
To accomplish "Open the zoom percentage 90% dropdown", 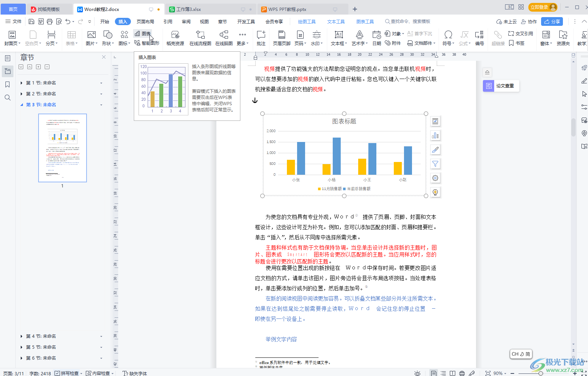I will tap(500, 373).
